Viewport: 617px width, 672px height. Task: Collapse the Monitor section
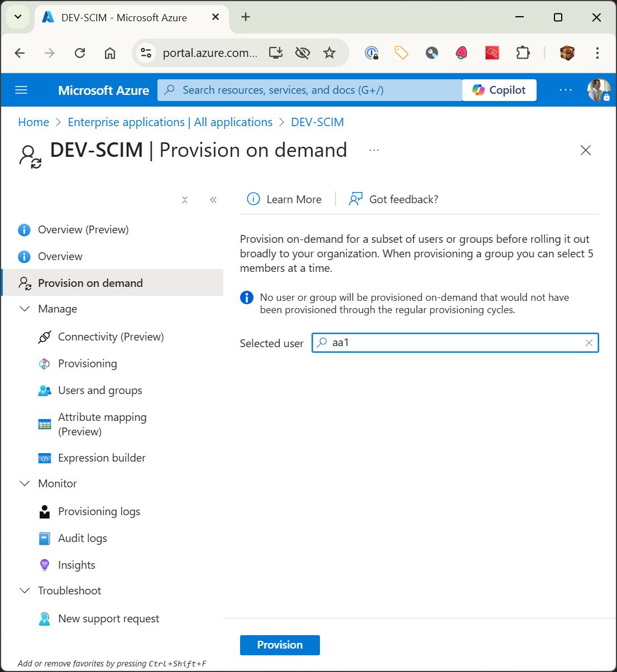tap(25, 483)
